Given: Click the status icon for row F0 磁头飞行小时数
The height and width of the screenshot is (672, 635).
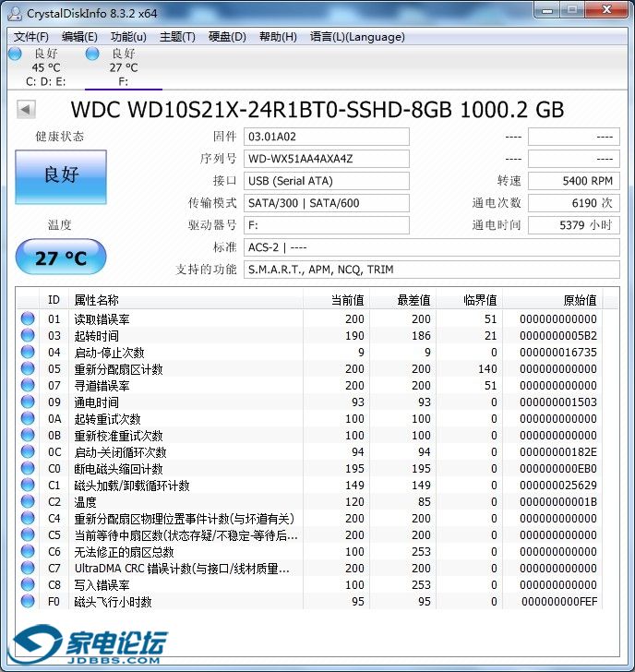Looking at the screenshot, I should click(28, 601).
